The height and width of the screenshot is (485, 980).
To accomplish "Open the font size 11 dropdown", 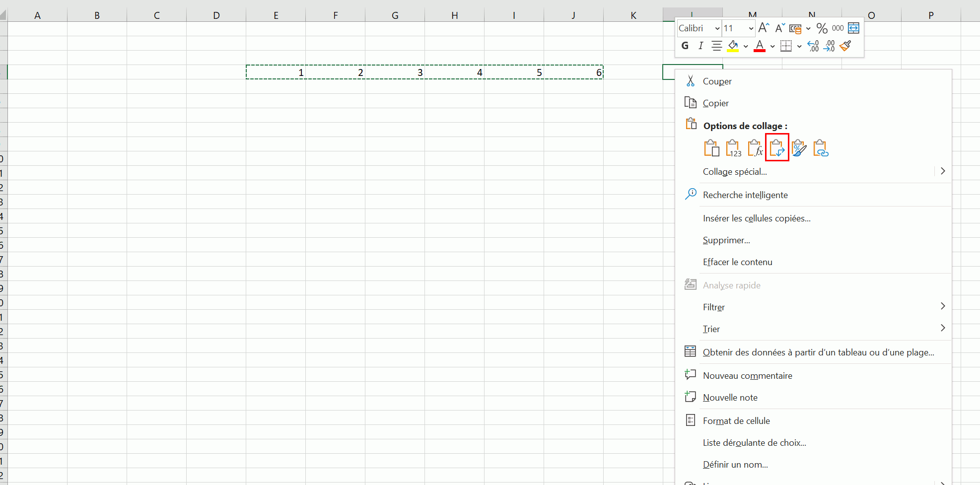I will pyautogui.click(x=751, y=28).
